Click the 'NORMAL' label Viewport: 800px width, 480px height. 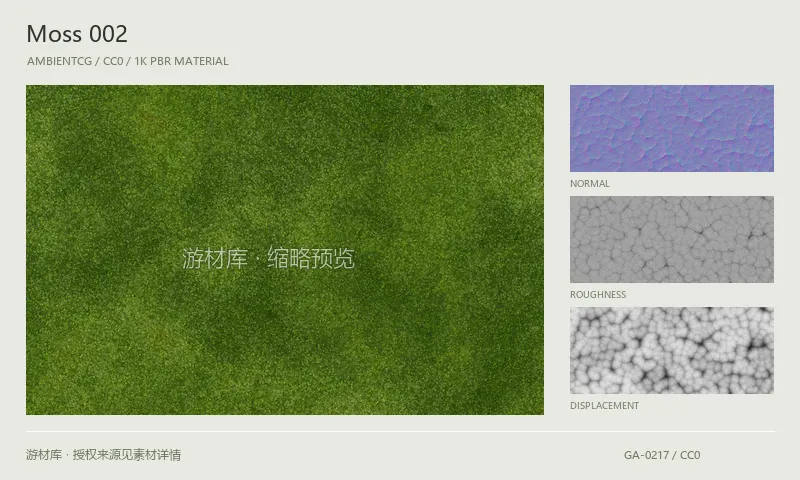click(x=590, y=184)
